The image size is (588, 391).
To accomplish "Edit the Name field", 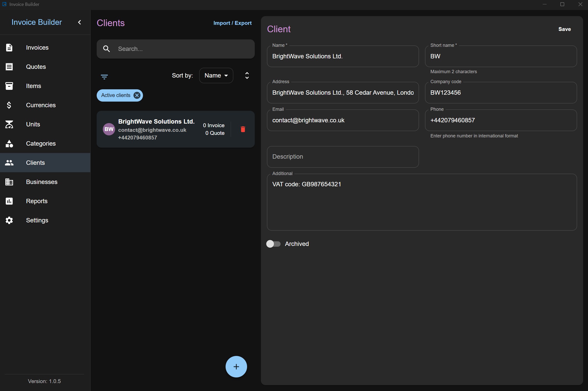I will [343, 56].
